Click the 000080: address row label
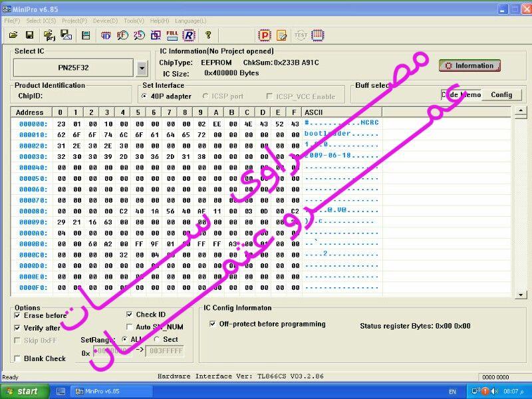Screen dimensions: 532x399 click(33, 211)
